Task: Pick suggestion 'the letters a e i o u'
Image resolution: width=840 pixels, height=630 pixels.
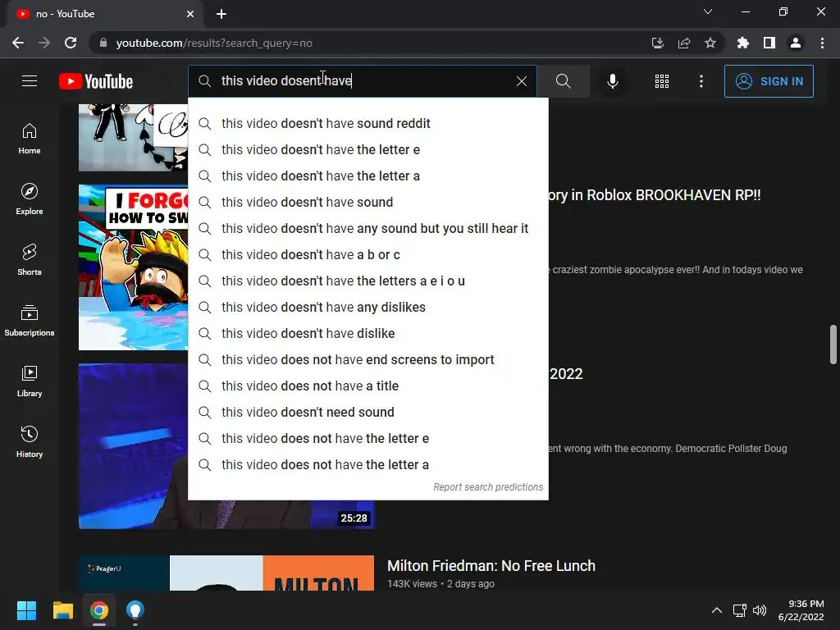Action: point(368,281)
